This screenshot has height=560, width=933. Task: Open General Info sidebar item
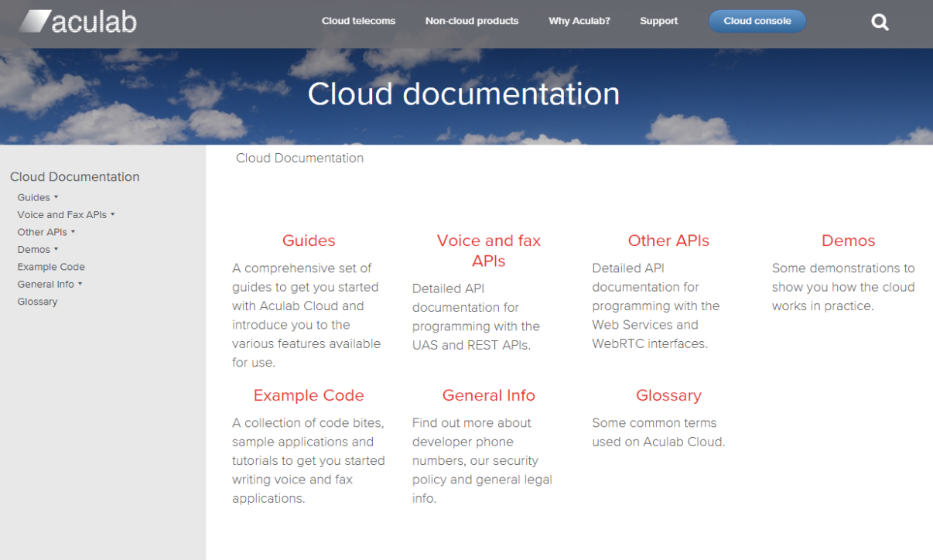[46, 284]
